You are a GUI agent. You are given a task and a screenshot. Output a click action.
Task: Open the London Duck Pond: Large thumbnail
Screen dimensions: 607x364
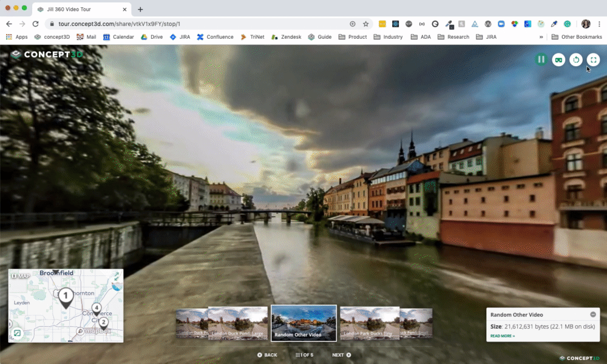(x=237, y=322)
